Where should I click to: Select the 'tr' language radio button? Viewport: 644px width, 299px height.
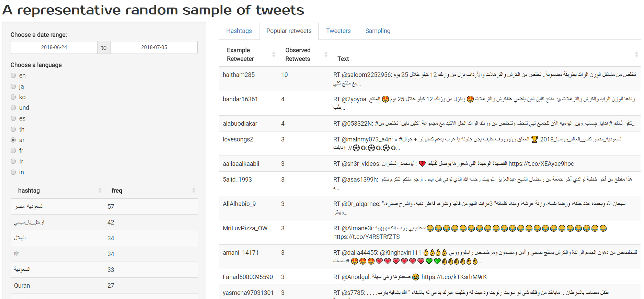point(13,161)
